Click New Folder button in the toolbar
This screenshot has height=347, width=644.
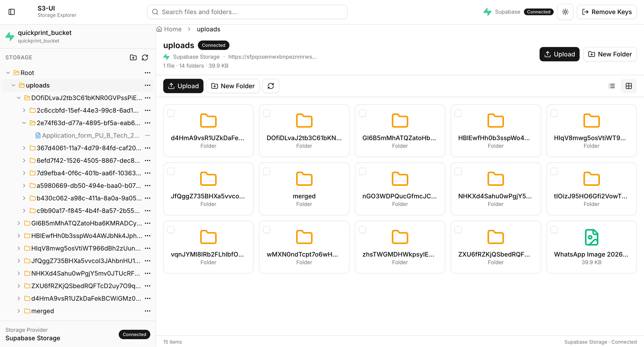pyautogui.click(x=233, y=86)
